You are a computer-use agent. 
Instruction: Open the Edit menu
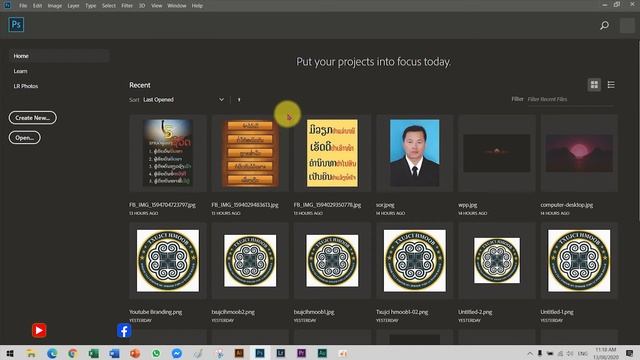point(38,6)
